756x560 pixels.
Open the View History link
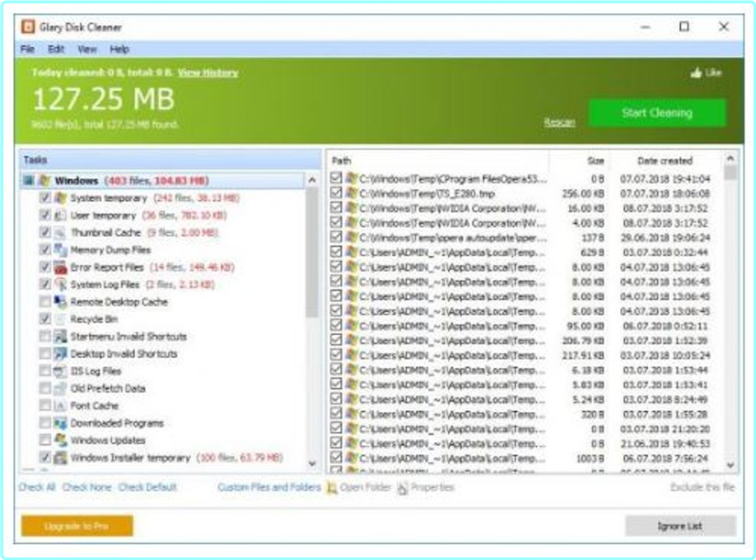208,73
